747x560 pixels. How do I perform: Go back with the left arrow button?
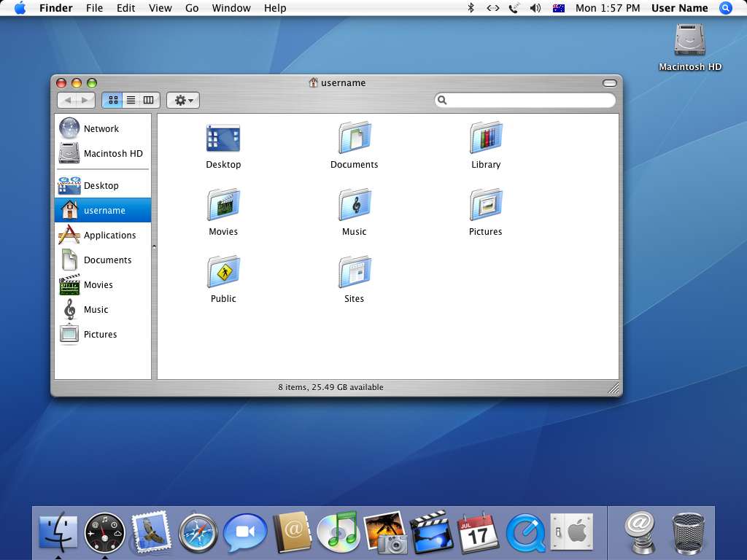(x=67, y=100)
